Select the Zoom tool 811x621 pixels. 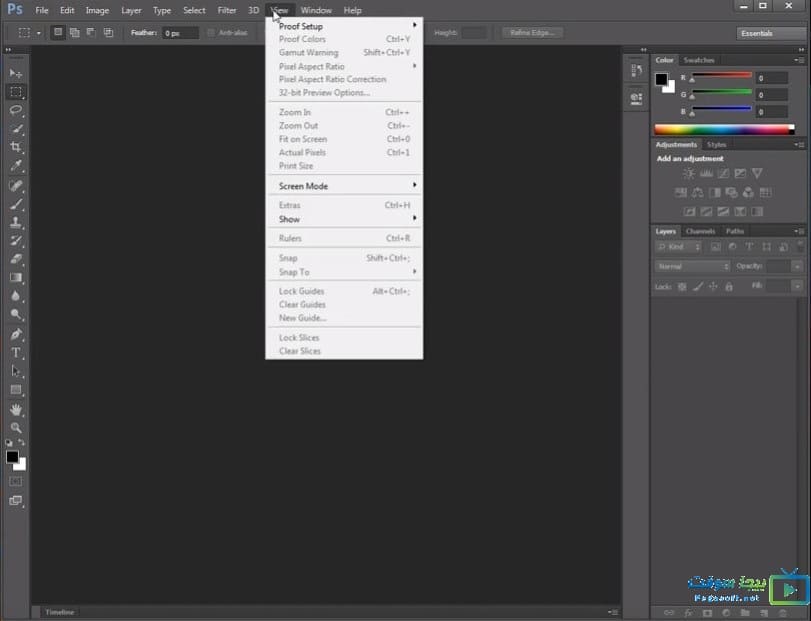(x=16, y=428)
